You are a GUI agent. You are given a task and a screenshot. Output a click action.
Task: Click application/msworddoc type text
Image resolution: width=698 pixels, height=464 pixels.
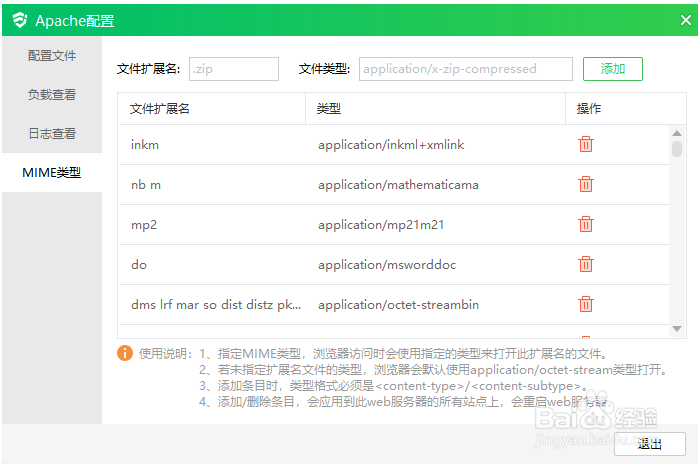387,265
